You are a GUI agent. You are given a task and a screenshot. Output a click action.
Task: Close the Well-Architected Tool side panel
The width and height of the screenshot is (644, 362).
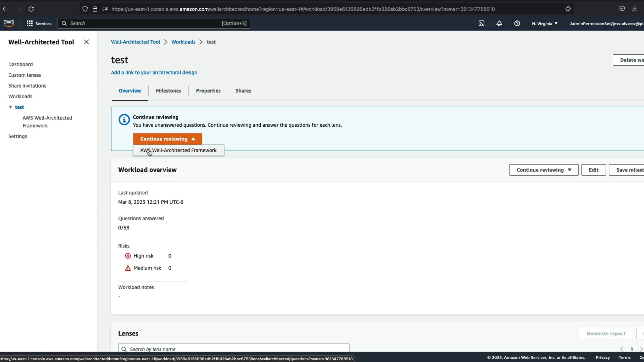[87, 42]
